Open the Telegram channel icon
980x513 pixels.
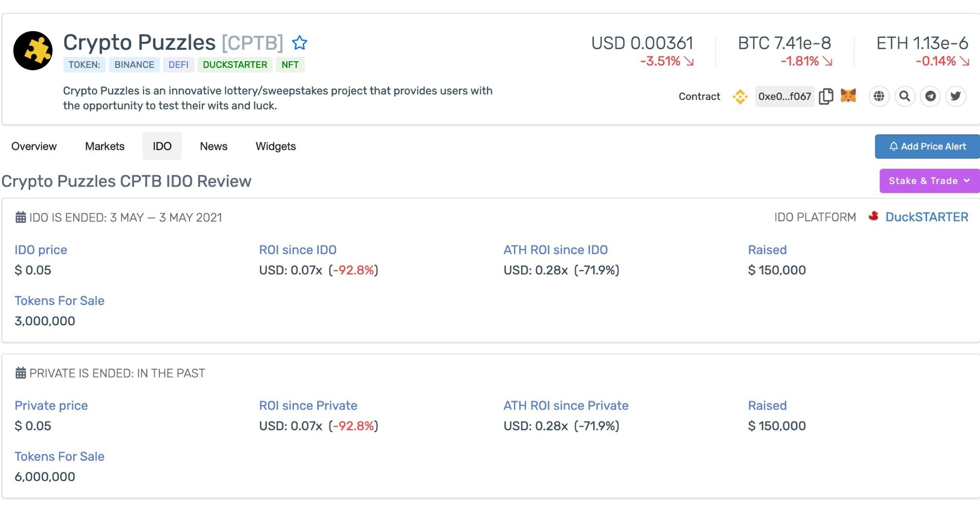point(931,96)
